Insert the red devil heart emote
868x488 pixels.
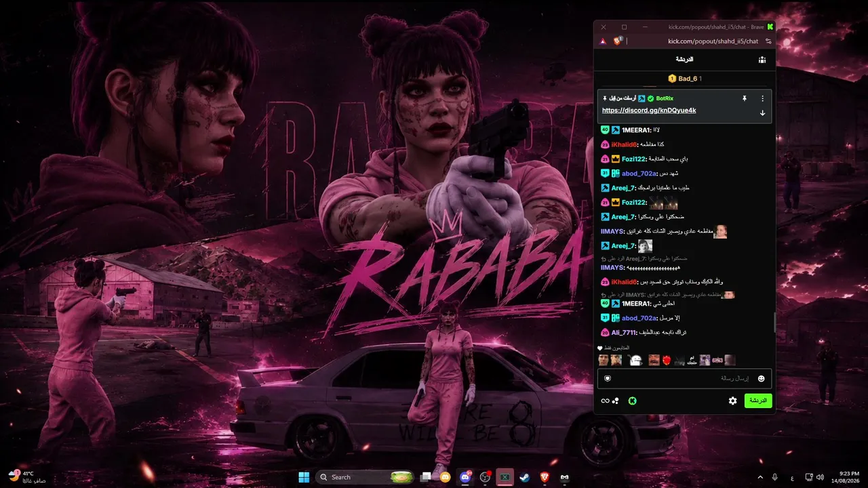coord(667,360)
